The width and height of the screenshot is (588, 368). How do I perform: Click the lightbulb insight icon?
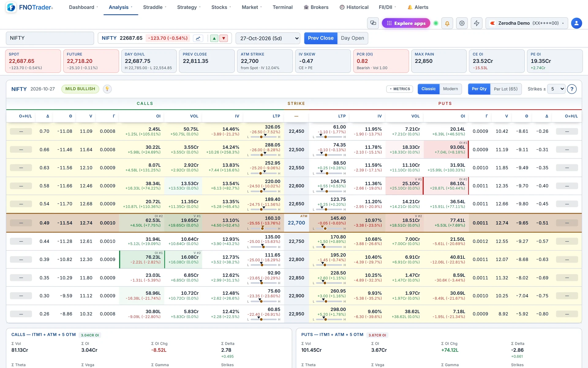[x=107, y=89]
